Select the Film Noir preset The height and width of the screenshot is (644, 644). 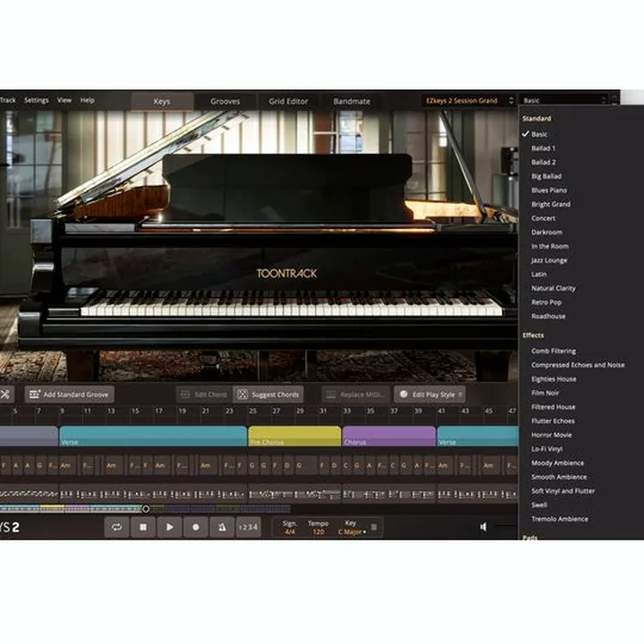545,393
